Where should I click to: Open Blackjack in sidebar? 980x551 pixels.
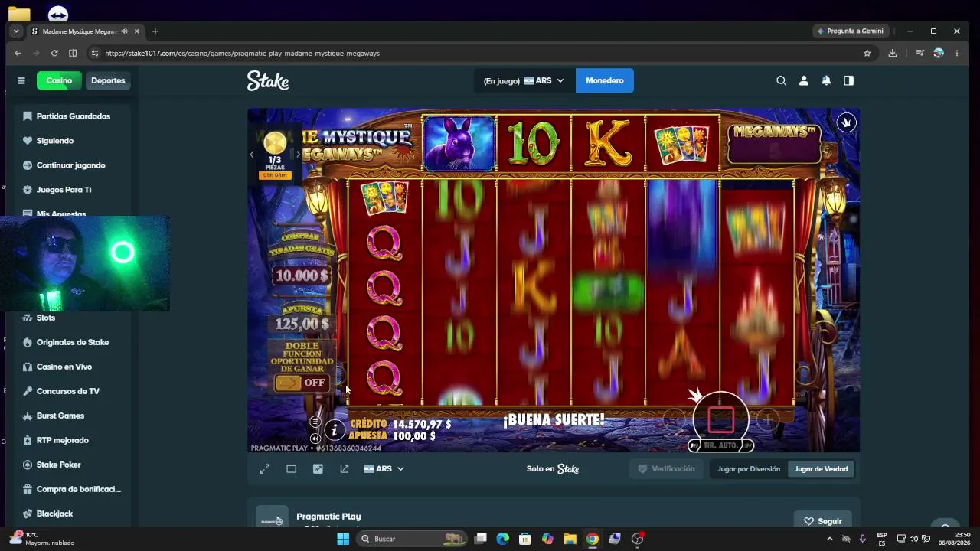[73, 514]
